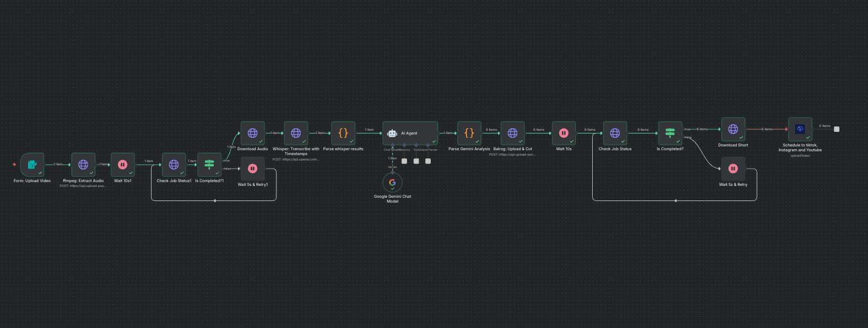Image resolution: width=868 pixels, height=328 pixels.
Task: Open the Is Completed?1 branch node
Action: (x=209, y=164)
